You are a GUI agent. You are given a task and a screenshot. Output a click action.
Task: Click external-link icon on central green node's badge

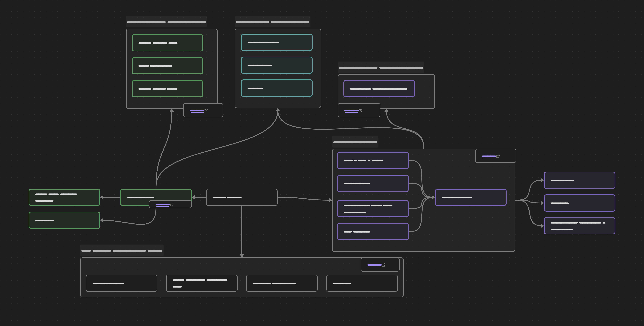coord(172,205)
